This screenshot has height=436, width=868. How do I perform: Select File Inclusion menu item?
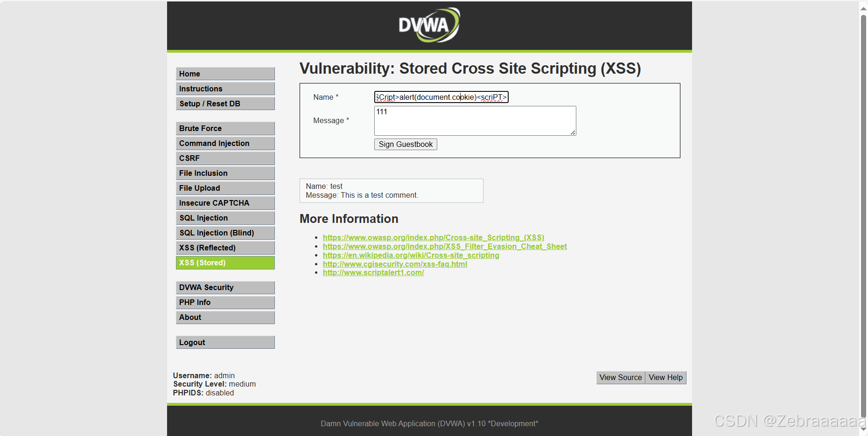click(x=225, y=173)
